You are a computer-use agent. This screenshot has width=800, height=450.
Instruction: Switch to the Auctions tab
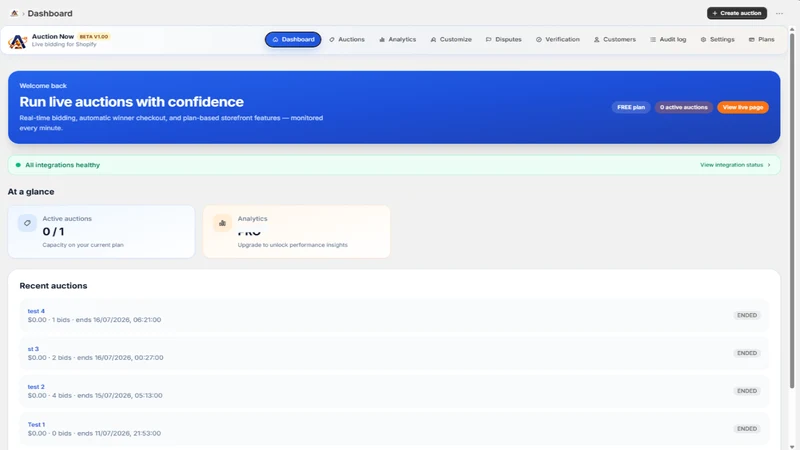tap(347, 39)
